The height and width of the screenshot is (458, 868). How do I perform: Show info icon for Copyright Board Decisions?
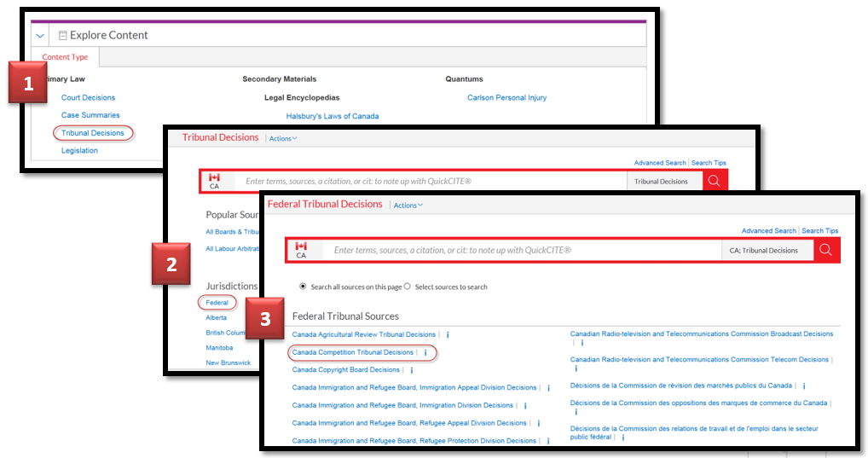pos(411,370)
